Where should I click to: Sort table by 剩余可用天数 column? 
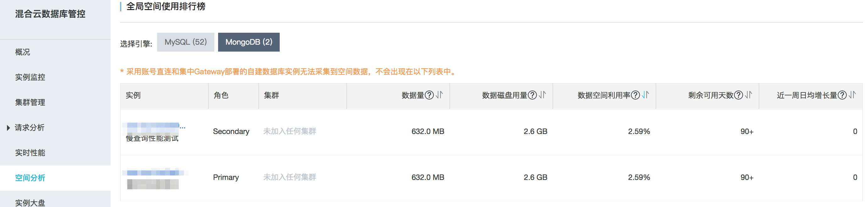click(748, 95)
